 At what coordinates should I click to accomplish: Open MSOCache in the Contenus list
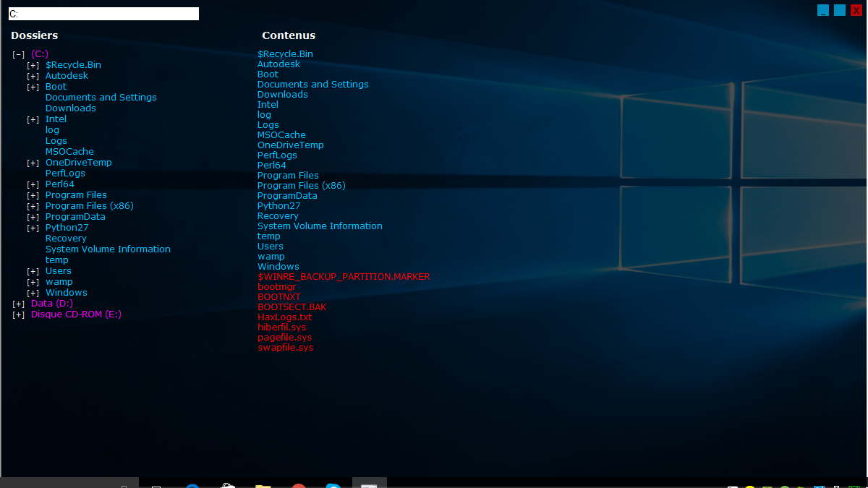[281, 135]
